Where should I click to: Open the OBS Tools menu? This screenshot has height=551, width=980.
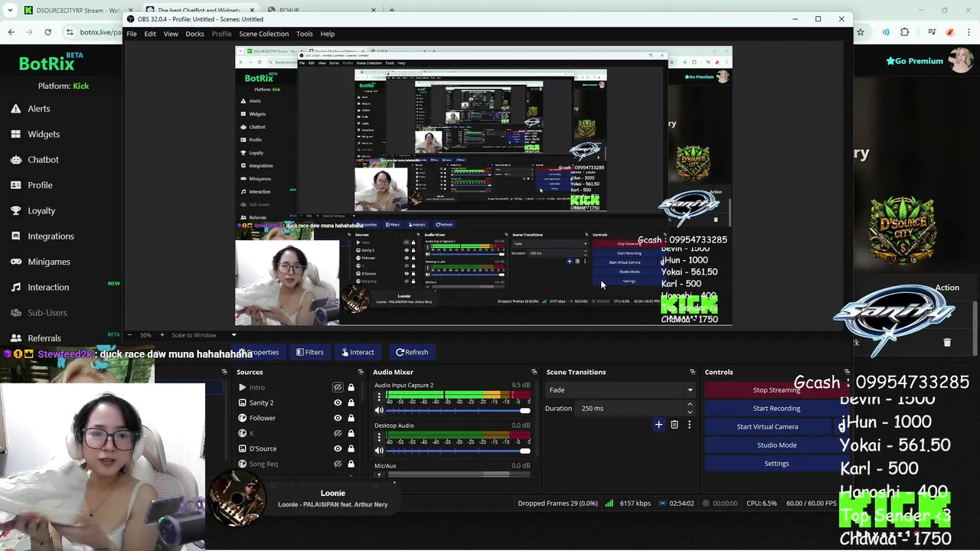click(305, 34)
